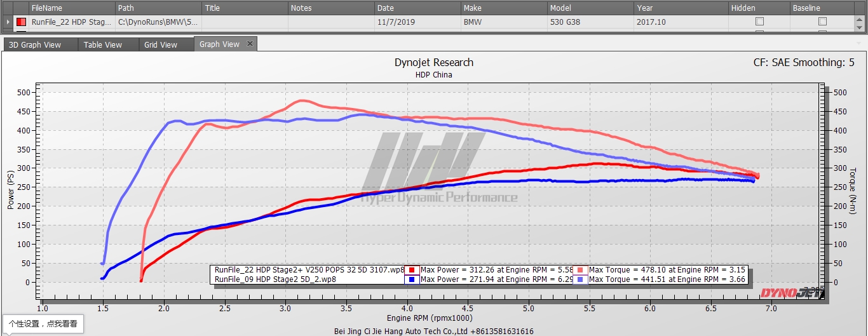Click the blue Max Power legend marker
The width and height of the screenshot is (868, 336).
point(412,279)
